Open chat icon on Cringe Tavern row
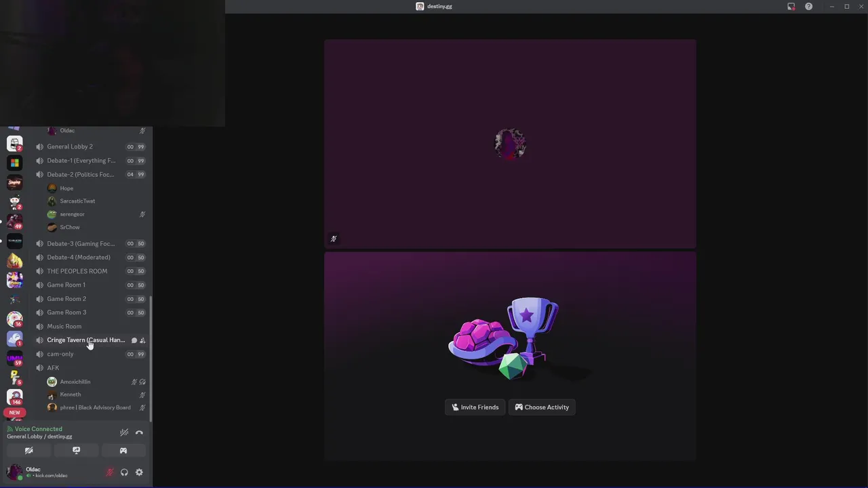Screen dimensions: 868x488 point(134,340)
